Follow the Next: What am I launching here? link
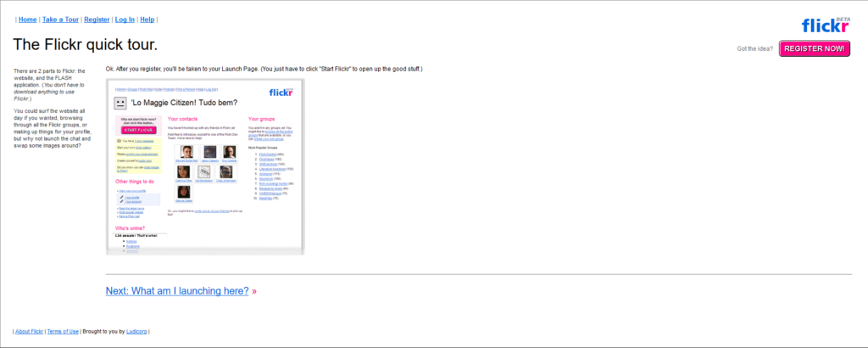 click(177, 291)
